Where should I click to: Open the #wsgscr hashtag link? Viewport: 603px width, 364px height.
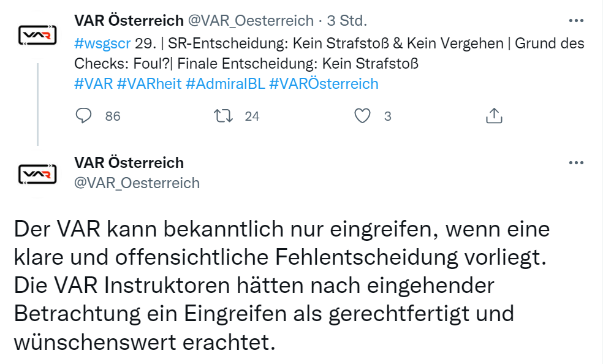pos(102,44)
